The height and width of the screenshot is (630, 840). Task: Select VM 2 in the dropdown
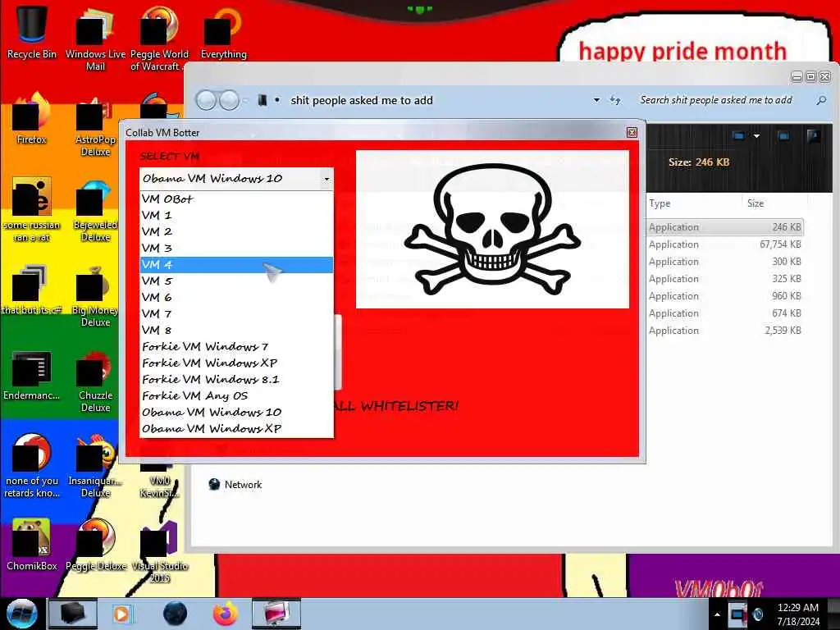236,231
